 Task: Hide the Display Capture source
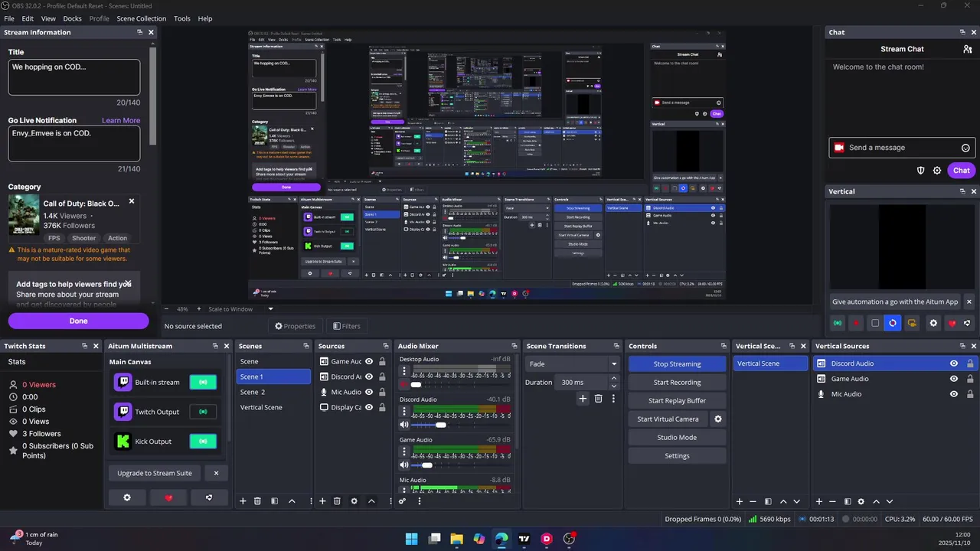369,408
